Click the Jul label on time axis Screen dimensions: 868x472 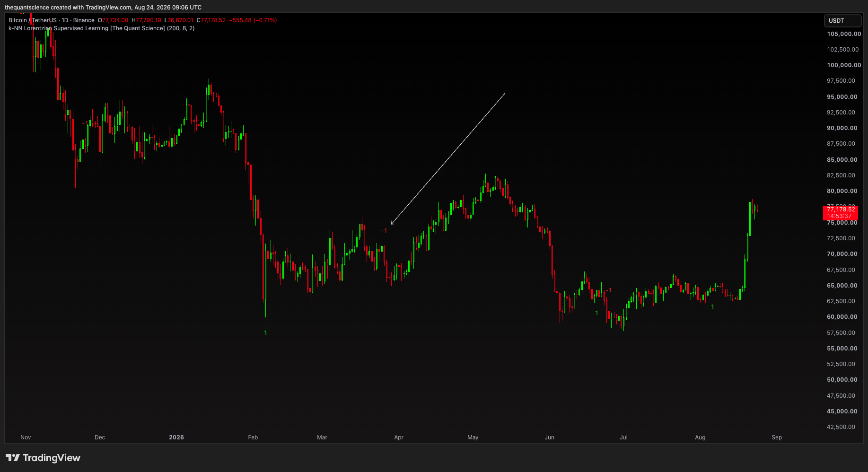(x=624, y=437)
